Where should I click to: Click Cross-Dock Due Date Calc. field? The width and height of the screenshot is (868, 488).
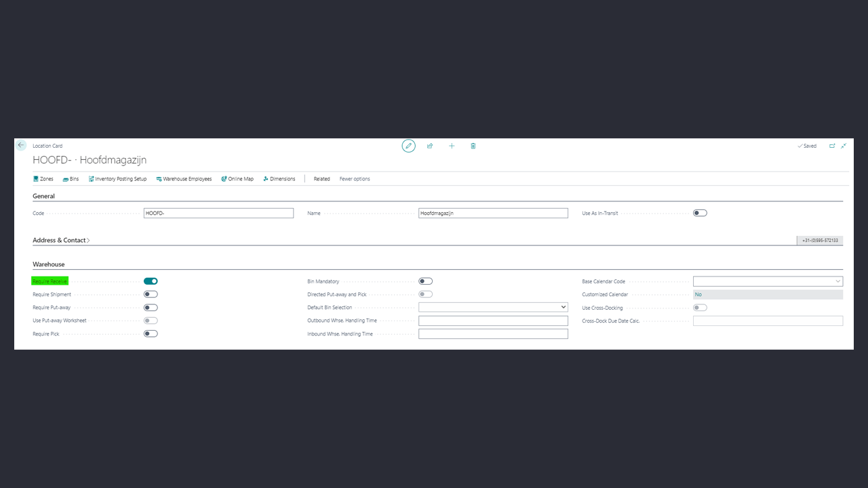pyautogui.click(x=768, y=321)
